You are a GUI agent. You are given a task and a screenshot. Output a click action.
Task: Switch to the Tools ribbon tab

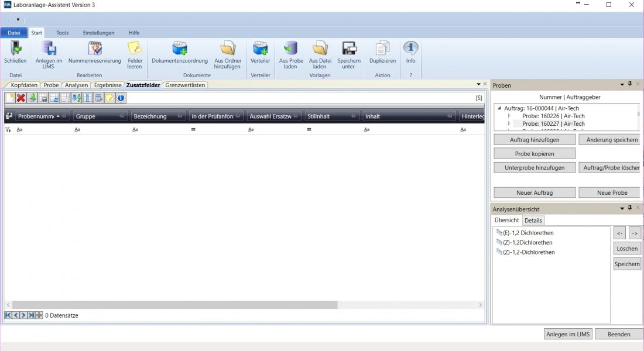coord(63,33)
